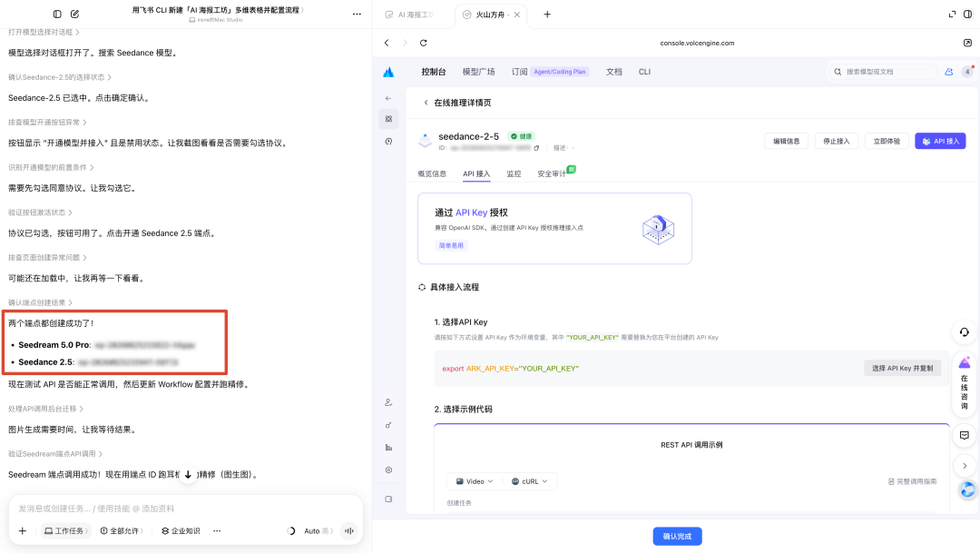The height and width of the screenshot is (554, 980).
Task: Open the CLI menu item
Action: coord(644,72)
